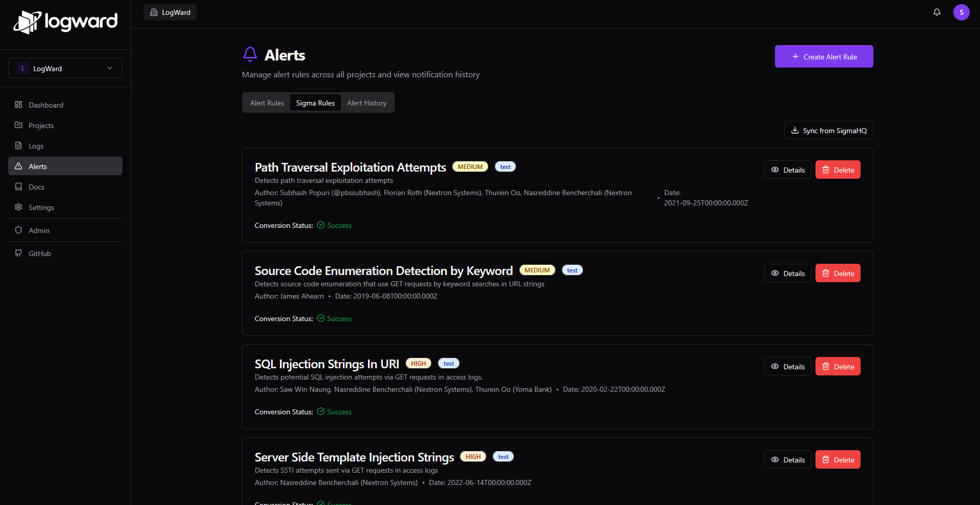Select the Projects sidebar icon
This screenshot has width=980, height=505.
18,125
